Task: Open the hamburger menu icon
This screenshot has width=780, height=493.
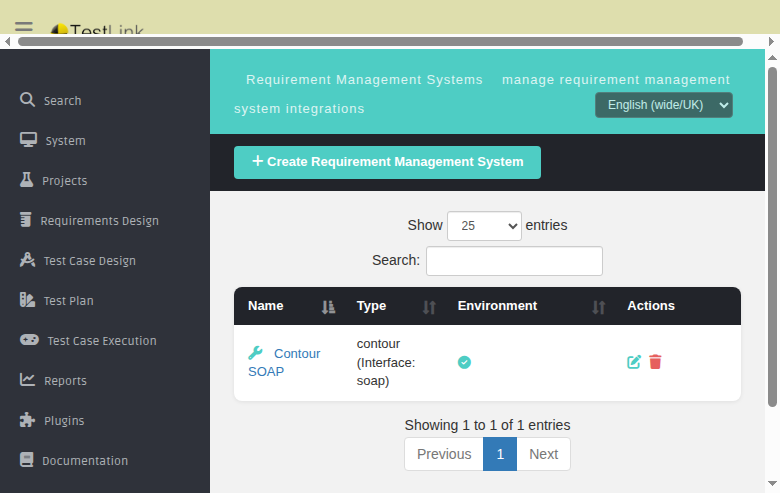Action: [x=23, y=27]
